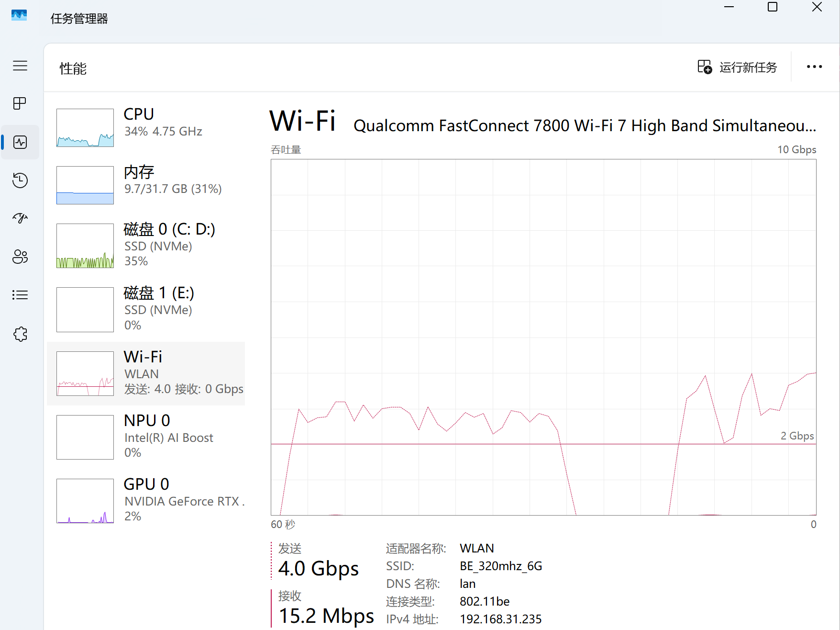
Task: Select the Performance page icon
Action: 20,142
